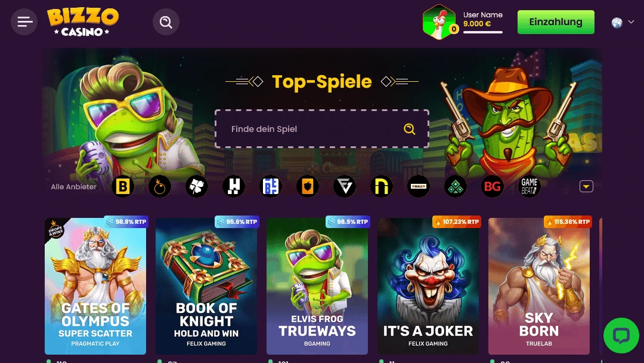Filter by Hacksaw H provider icon
Image resolution: width=644 pixels, height=363 pixels.
[x=234, y=186]
